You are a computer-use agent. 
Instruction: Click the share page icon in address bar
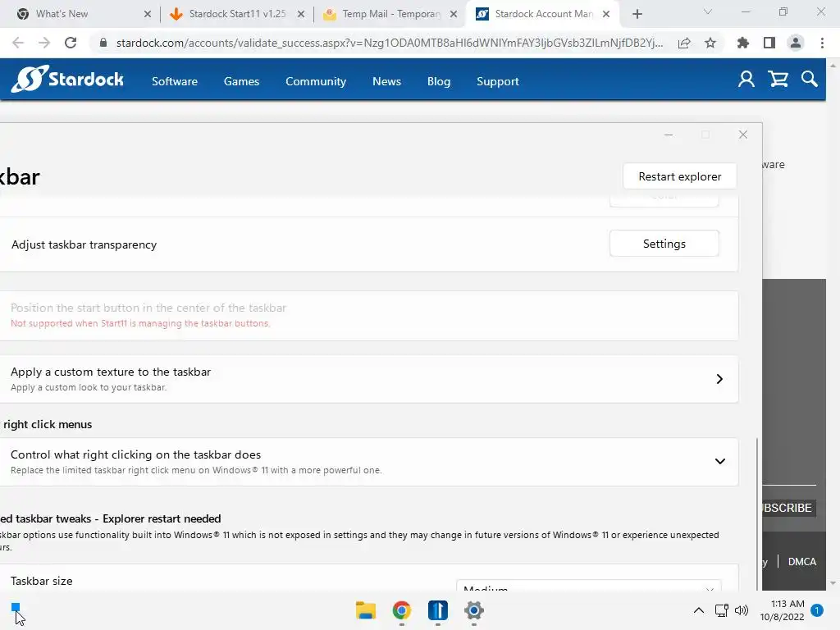684,43
